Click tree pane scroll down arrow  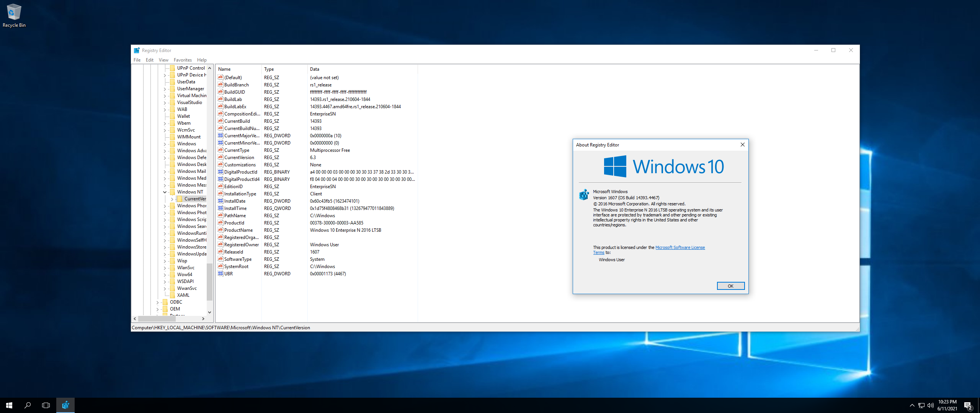pos(209,312)
